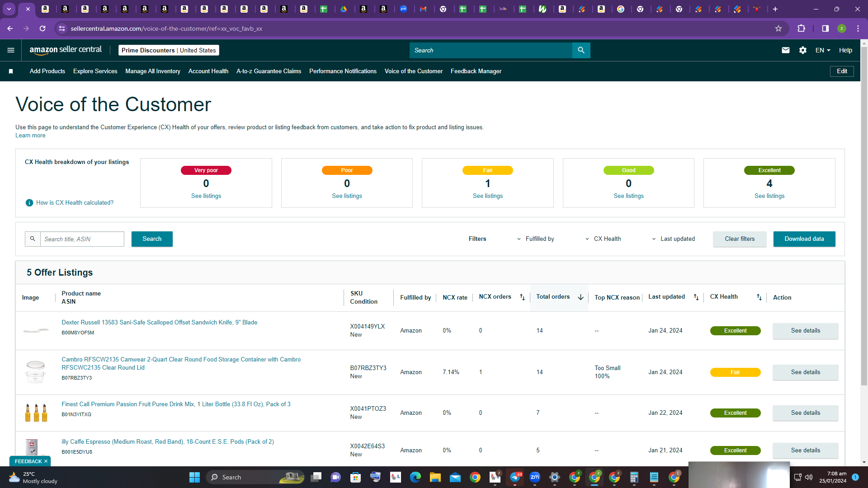Sort by Total orders descending arrow
The width and height of the screenshot is (868, 488).
pyautogui.click(x=581, y=297)
